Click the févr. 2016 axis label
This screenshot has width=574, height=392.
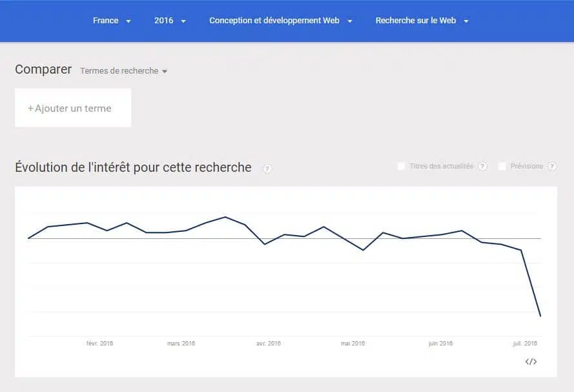click(x=99, y=344)
